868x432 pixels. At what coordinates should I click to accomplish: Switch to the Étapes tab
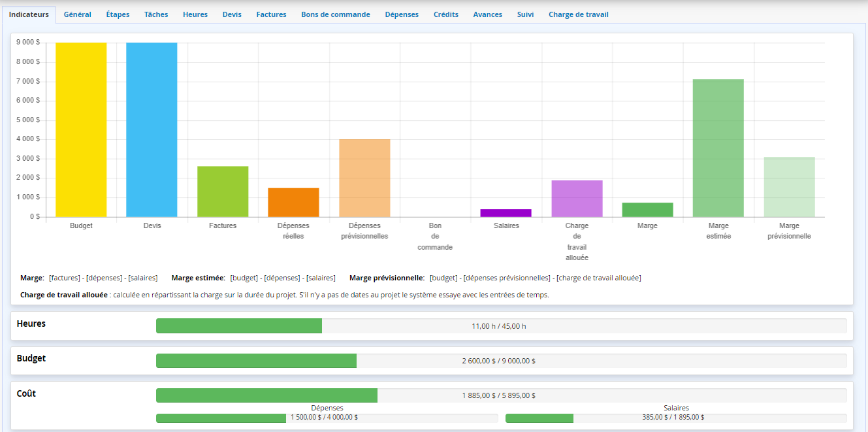click(118, 14)
